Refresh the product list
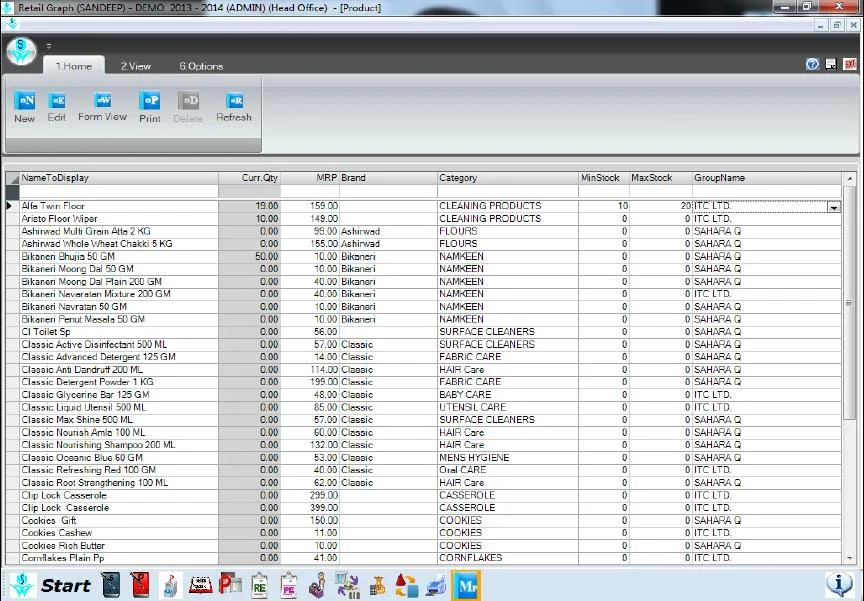This screenshot has height=601, width=864. tap(234, 107)
